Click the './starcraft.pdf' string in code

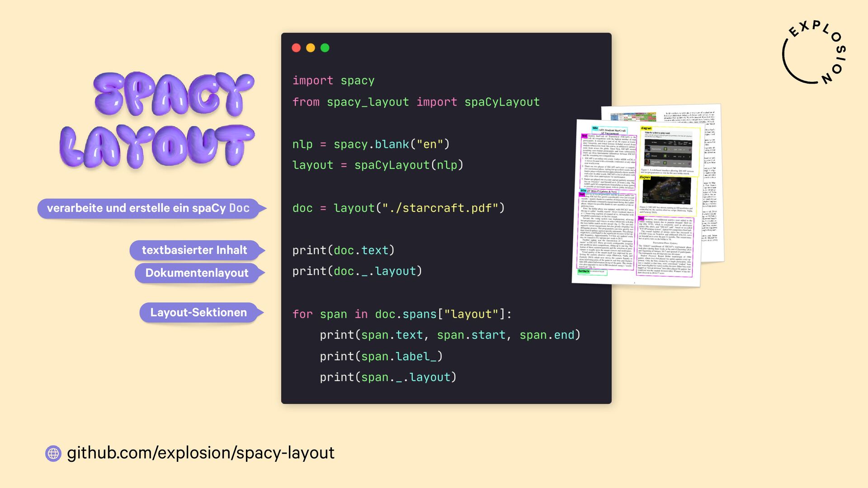[441, 208]
